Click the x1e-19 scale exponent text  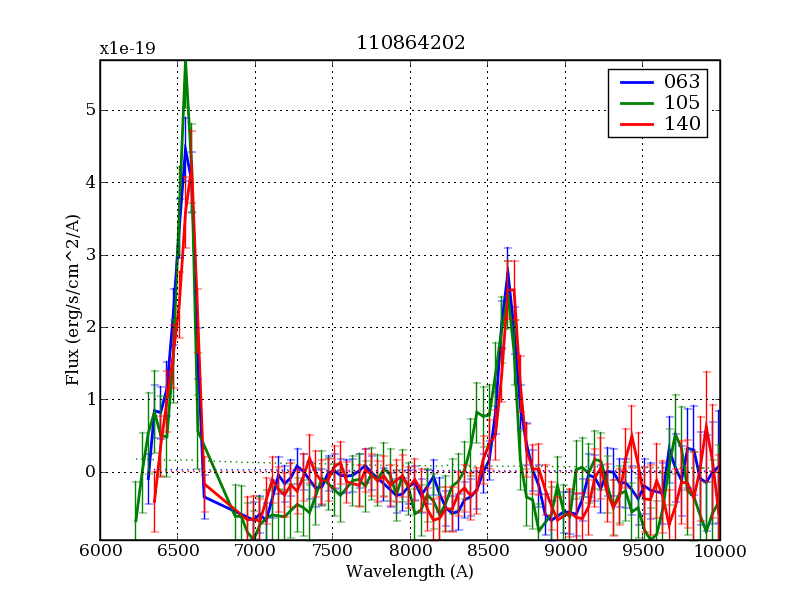point(127,48)
